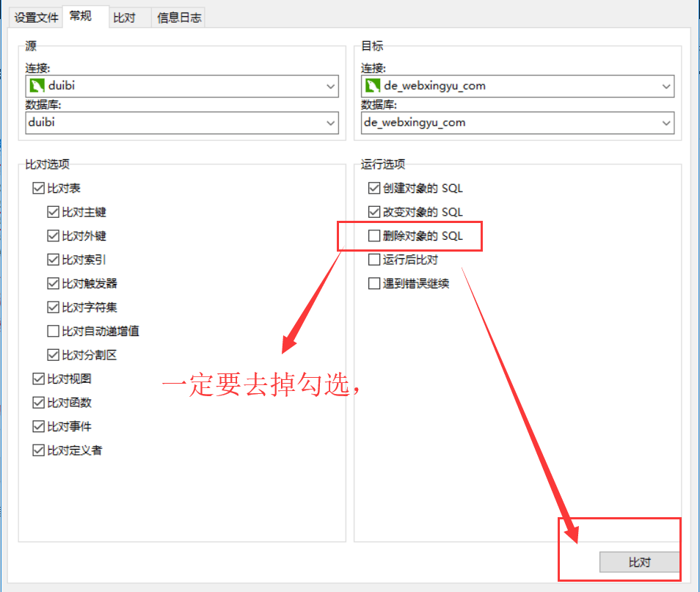Screen dimensions: 700x592
Task: Open the 信息日志 tab
Action: pyautogui.click(x=178, y=17)
